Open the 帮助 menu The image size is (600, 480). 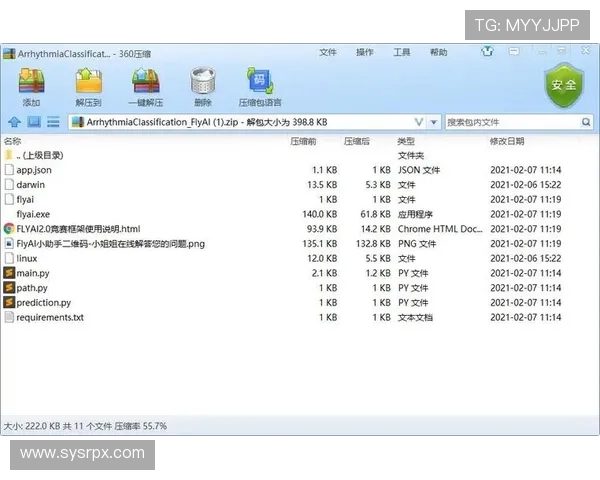tap(439, 52)
